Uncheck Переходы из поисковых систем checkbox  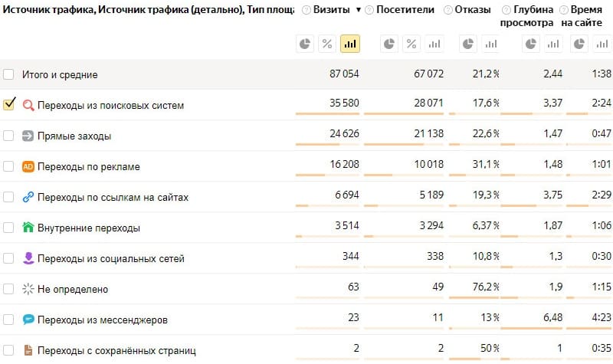pyautogui.click(x=8, y=104)
